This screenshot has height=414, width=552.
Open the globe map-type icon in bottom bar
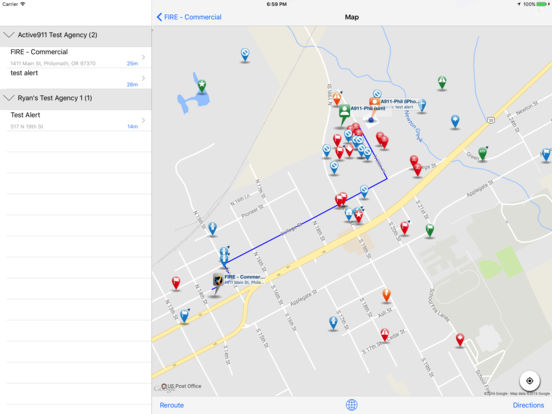click(x=351, y=405)
